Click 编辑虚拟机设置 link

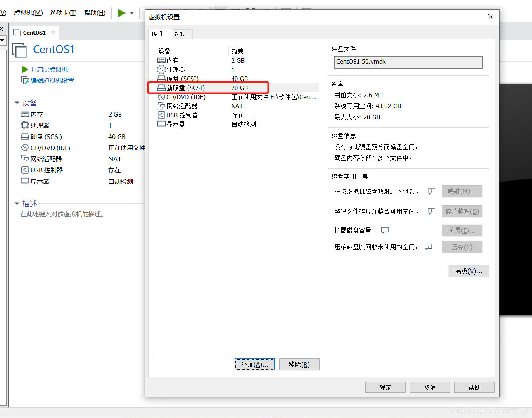click(52, 80)
